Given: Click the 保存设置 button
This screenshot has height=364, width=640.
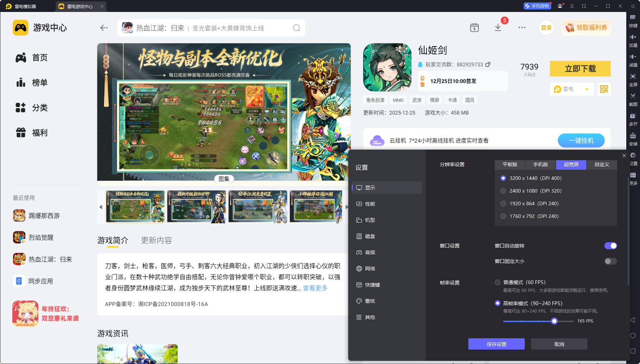Looking at the screenshot, I should (x=496, y=344).
